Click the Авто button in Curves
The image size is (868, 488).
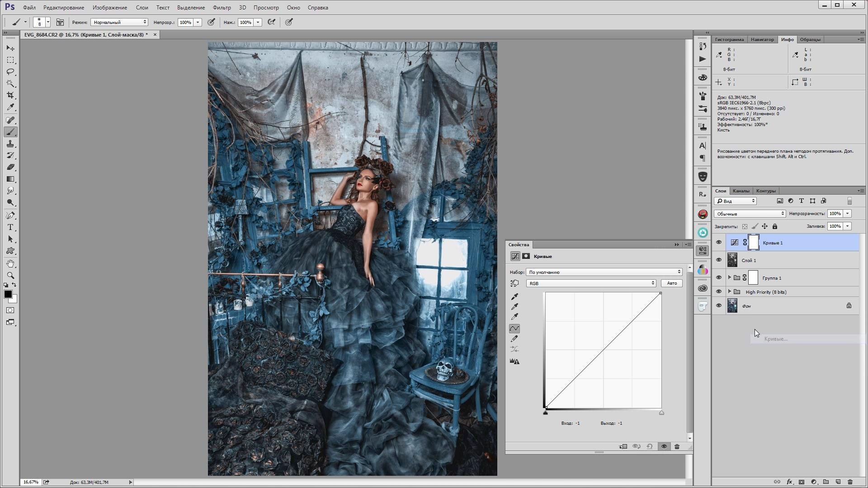672,283
